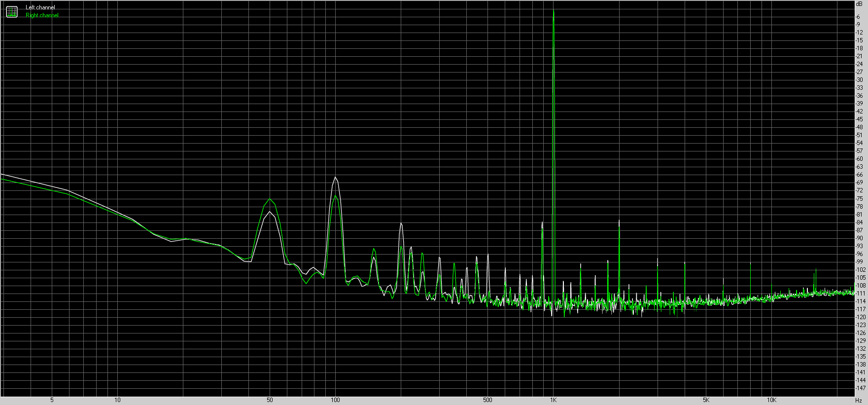Click the 200 Hz peak on white trace
The width and height of the screenshot is (868, 405).
(401, 223)
